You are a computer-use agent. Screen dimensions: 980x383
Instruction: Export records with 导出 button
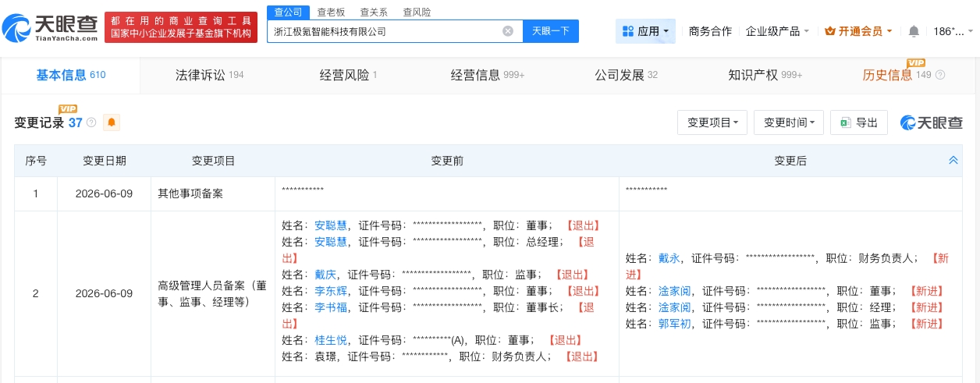[859, 122]
